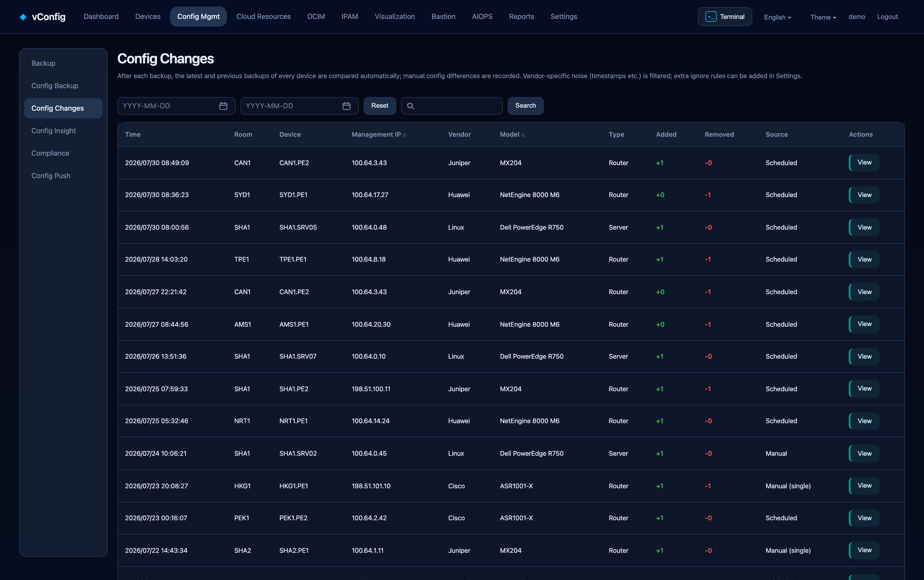Click IP address 198.51.100.11

[371, 389]
